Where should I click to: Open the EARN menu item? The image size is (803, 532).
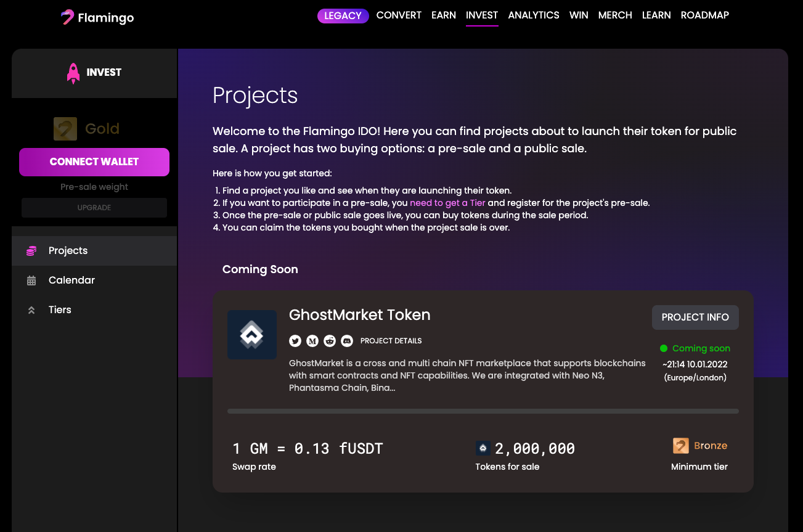pyautogui.click(x=444, y=15)
